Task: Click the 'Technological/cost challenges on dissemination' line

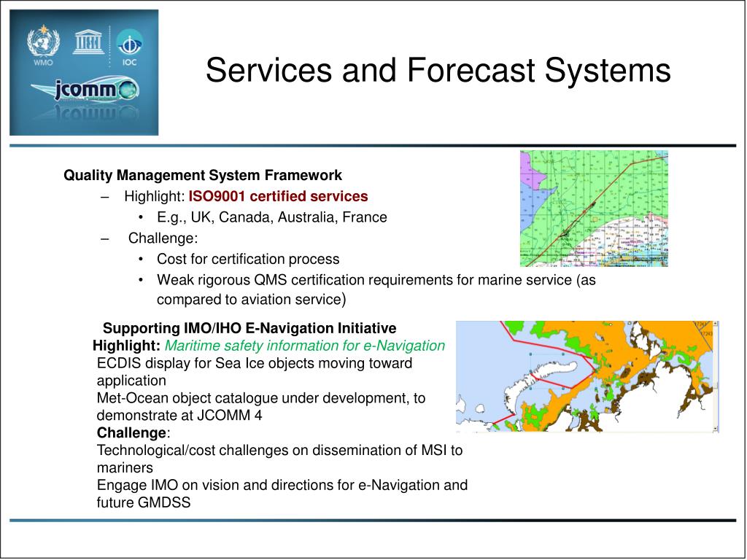Action: coord(279,450)
